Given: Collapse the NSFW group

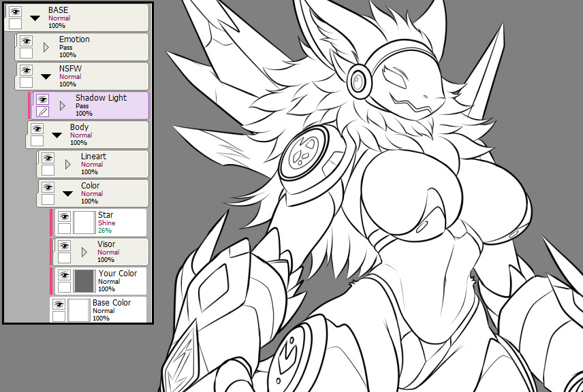Looking at the screenshot, I should pos(46,76).
